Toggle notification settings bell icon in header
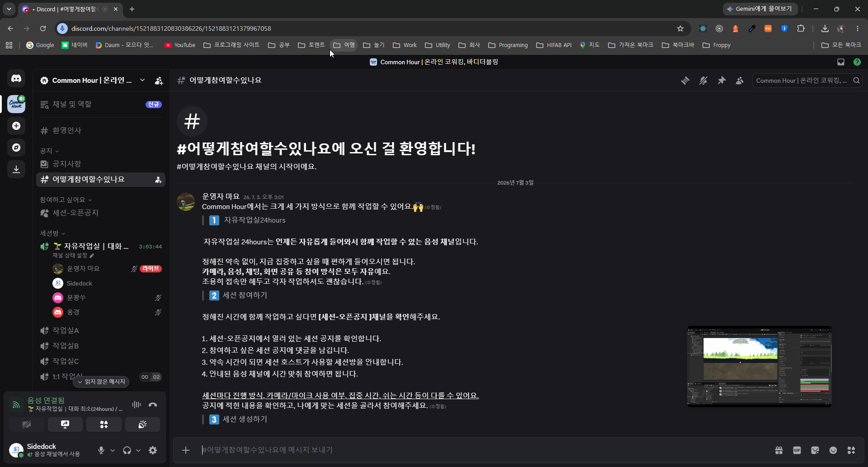The width and height of the screenshot is (868, 467). point(703,81)
